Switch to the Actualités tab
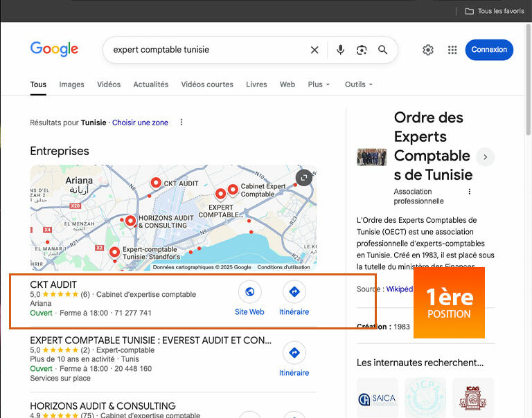This screenshot has height=418, width=532. coord(150,84)
